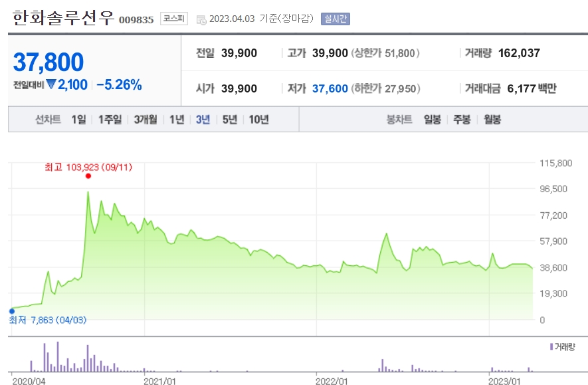
Task: Click the previous close value 39,900 beside 전일
Action: pos(239,53)
